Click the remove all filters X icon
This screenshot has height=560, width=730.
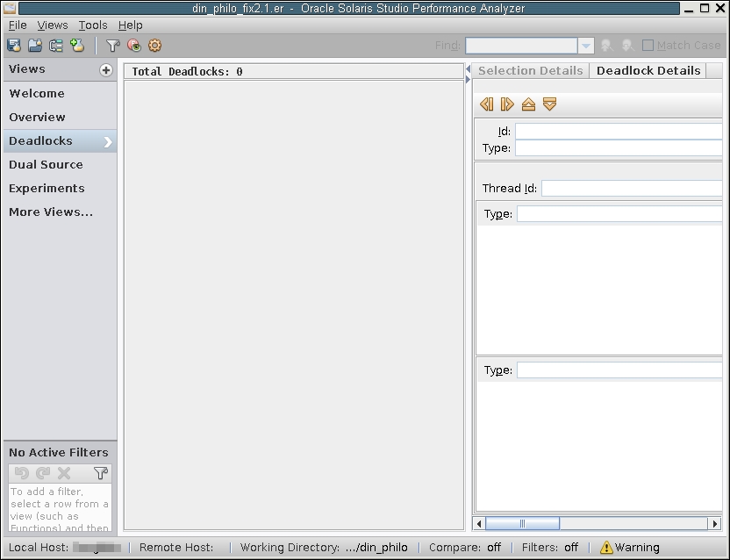coord(64,473)
